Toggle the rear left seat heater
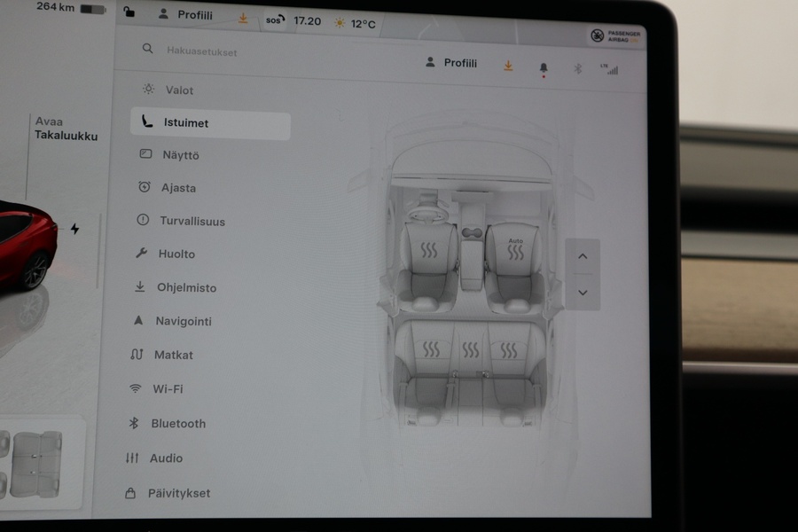The height and width of the screenshot is (532, 798). (x=431, y=349)
